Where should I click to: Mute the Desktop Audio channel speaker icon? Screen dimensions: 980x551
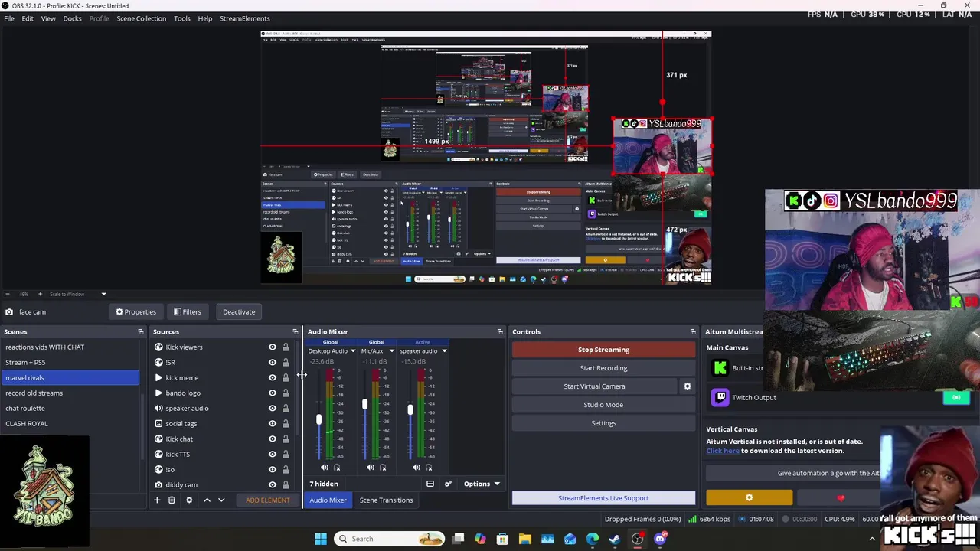(x=325, y=467)
